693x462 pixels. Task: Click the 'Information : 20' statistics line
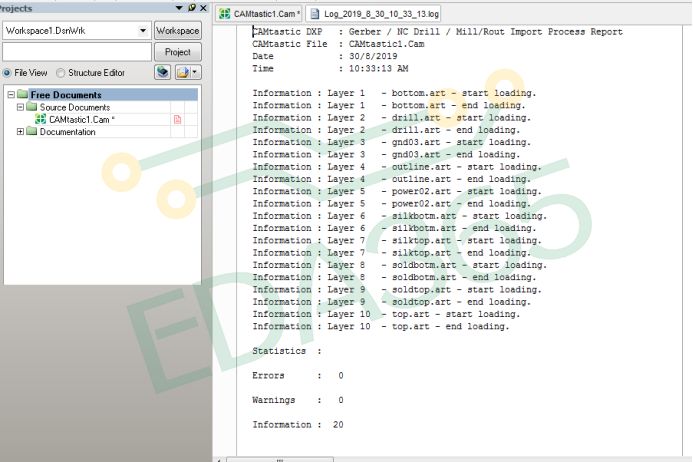297,424
